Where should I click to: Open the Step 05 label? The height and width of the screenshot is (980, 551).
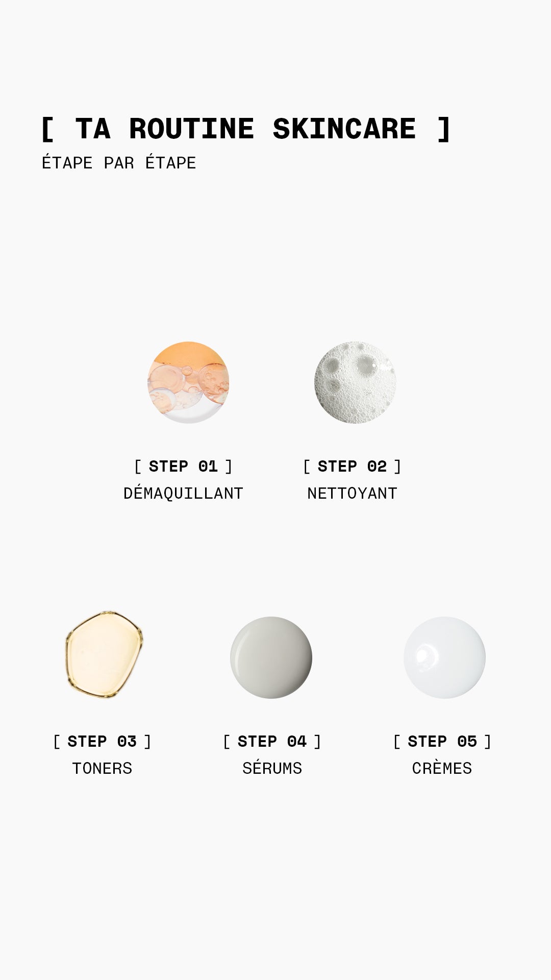tap(442, 741)
